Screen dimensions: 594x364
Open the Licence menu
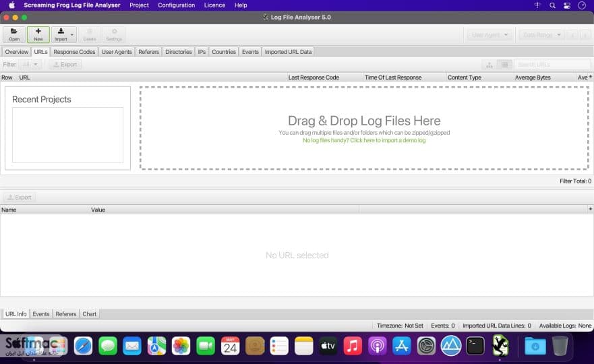point(214,5)
